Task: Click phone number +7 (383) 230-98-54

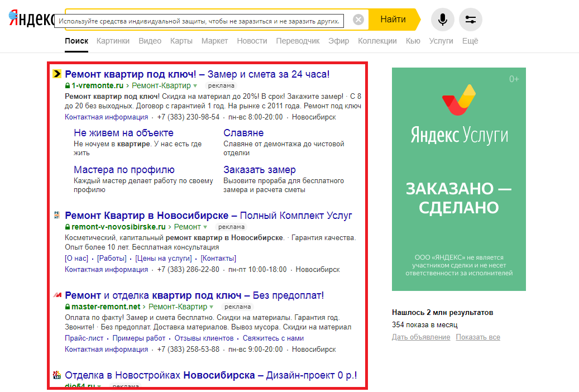Action: coord(188,117)
